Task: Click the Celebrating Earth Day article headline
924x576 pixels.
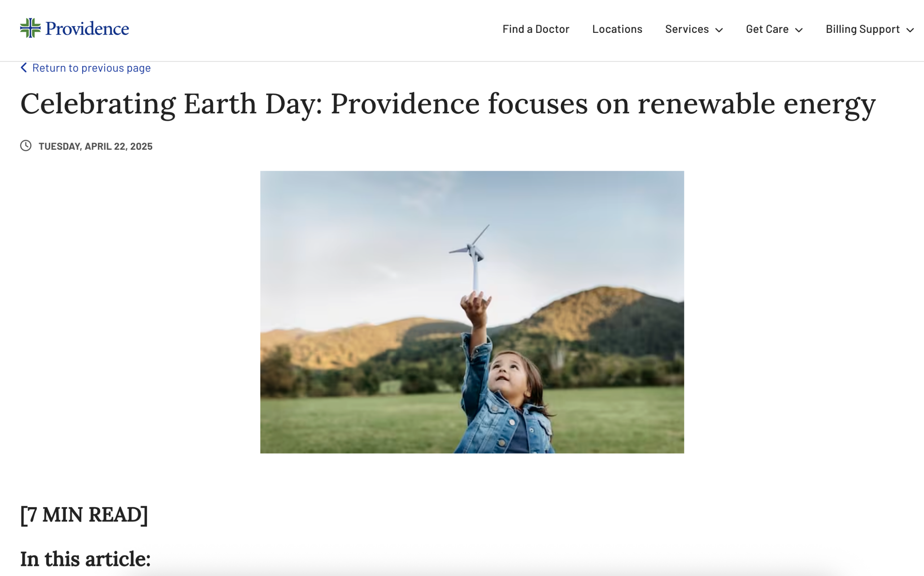Action: pos(448,104)
